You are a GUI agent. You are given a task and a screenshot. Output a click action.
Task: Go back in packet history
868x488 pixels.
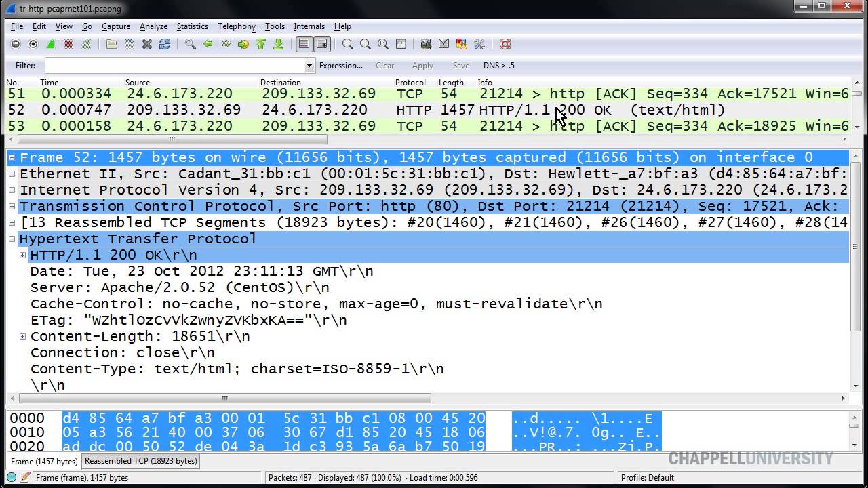(208, 44)
